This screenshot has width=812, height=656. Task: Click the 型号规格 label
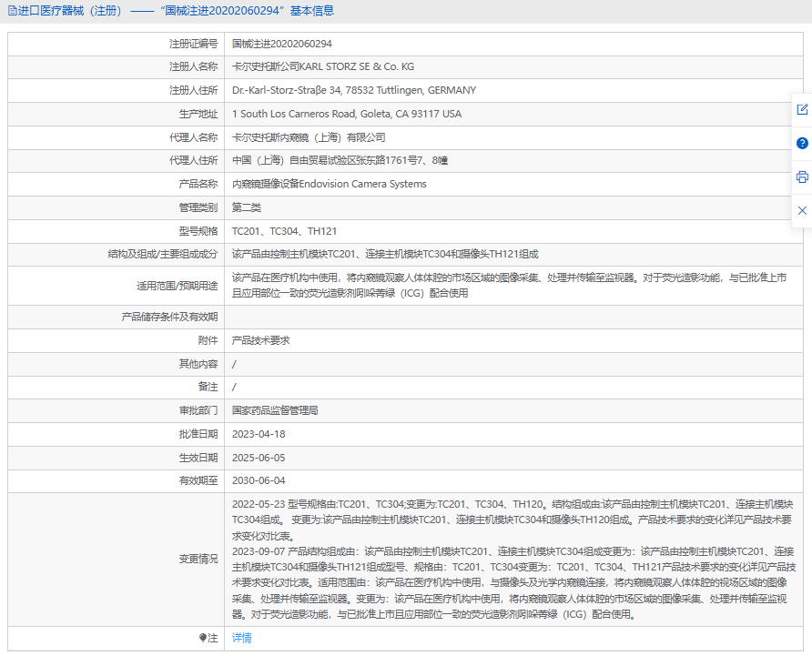coord(198,231)
